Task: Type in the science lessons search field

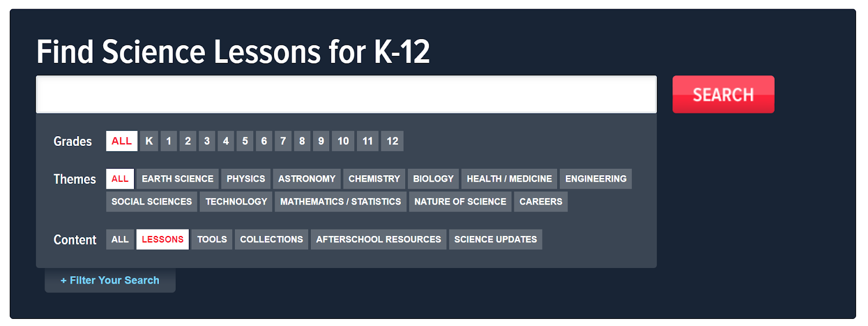Action: click(346, 94)
